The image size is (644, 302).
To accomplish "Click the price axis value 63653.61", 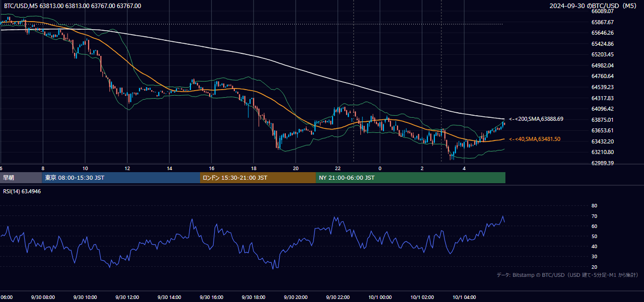I will coord(602,130).
